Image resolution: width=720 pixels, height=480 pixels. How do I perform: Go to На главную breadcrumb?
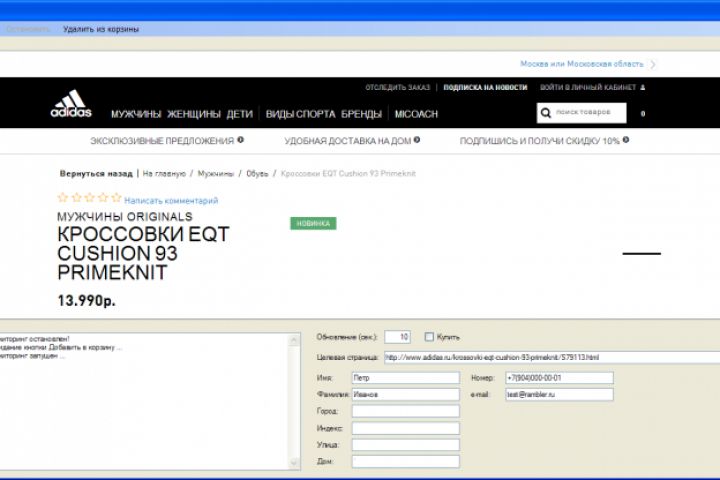[164, 174]
